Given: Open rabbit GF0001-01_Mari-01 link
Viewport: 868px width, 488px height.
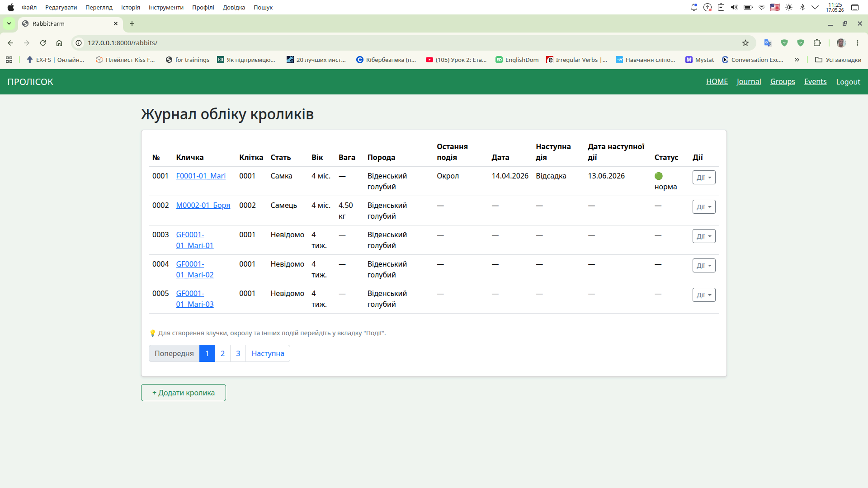Looking at the screenshot, I should tap(194, 240).
